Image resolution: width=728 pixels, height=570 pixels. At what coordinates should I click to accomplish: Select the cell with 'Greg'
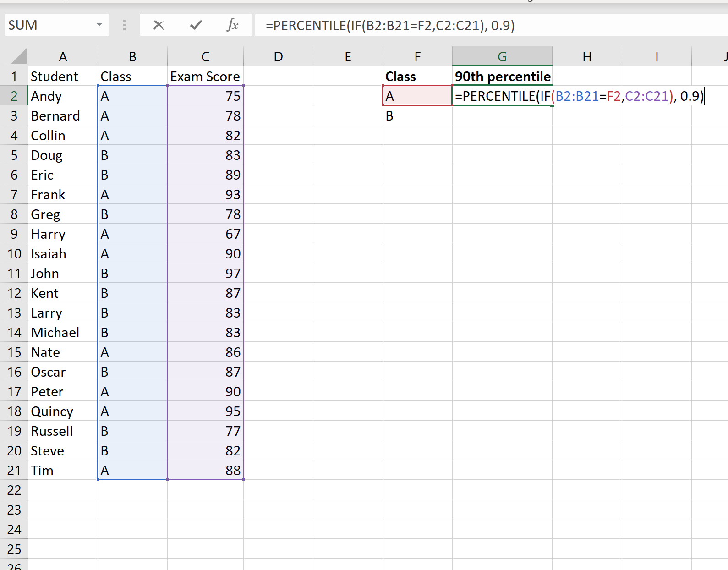coord(63,214)
